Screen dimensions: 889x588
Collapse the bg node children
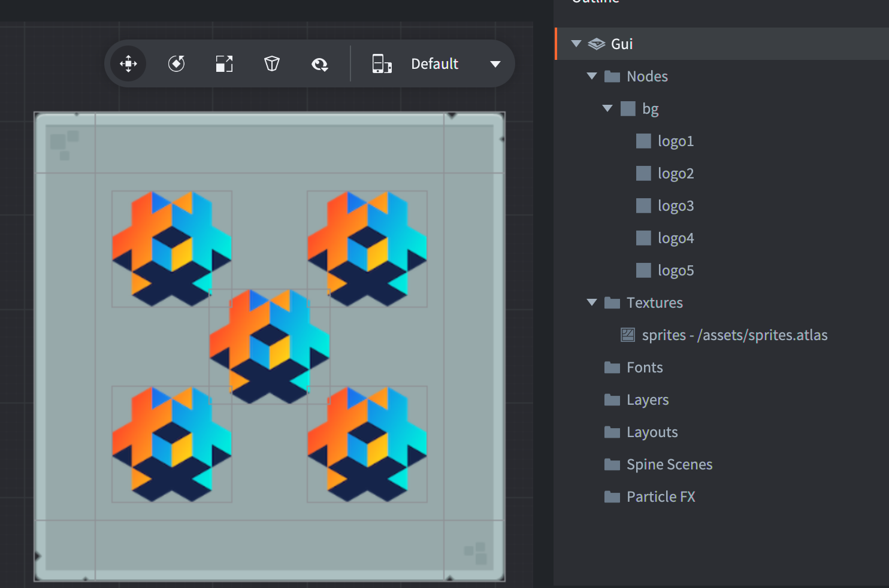tap(607, 108)
